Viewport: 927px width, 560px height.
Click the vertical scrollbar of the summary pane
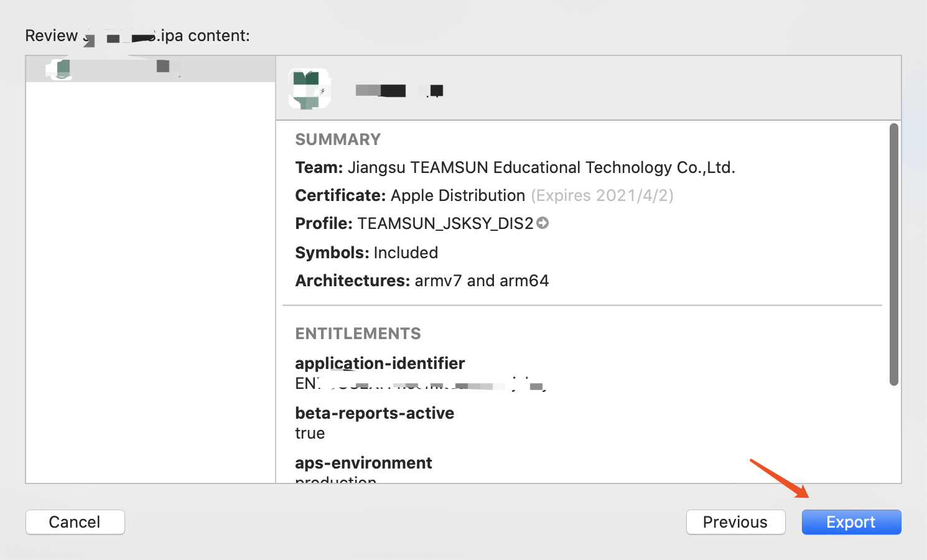(893, 254)
